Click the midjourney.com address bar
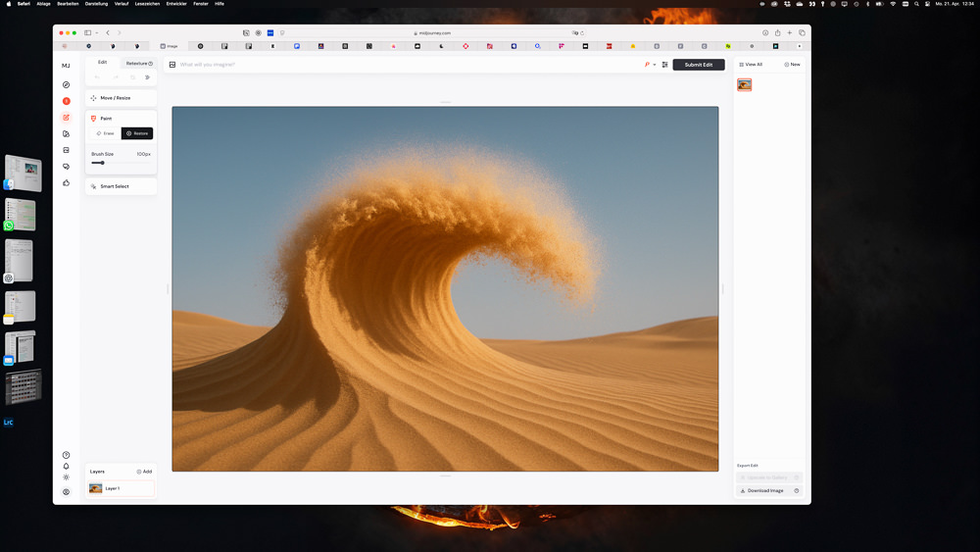 point(432,33)
